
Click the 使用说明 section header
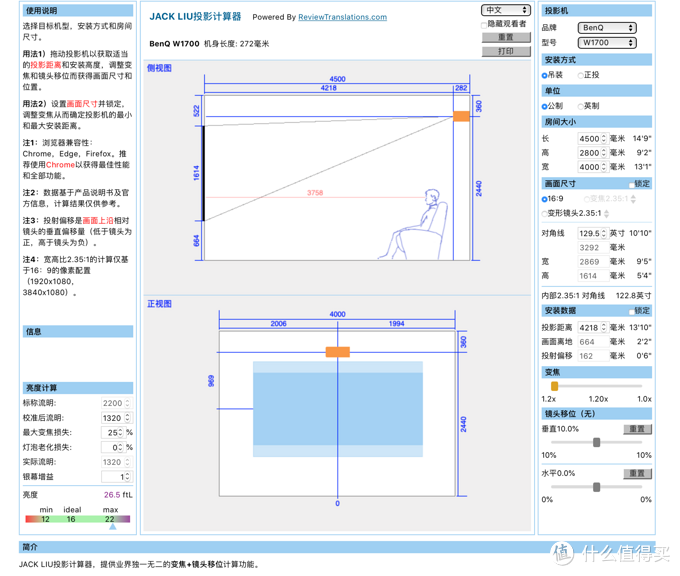point(78,11)
